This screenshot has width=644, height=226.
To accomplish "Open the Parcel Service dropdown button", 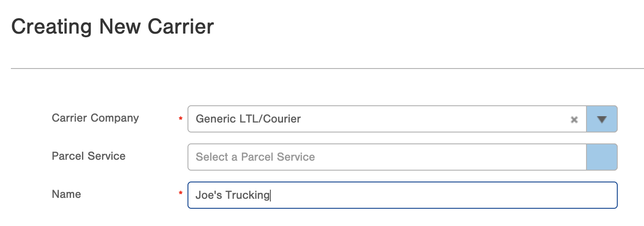I will [601, 157].
